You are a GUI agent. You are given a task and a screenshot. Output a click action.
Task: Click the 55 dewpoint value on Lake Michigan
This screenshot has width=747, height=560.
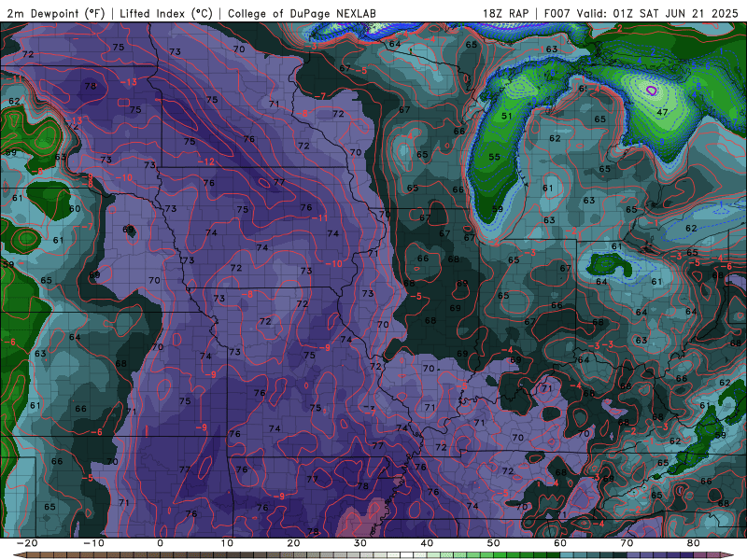[x=494, y=157]
